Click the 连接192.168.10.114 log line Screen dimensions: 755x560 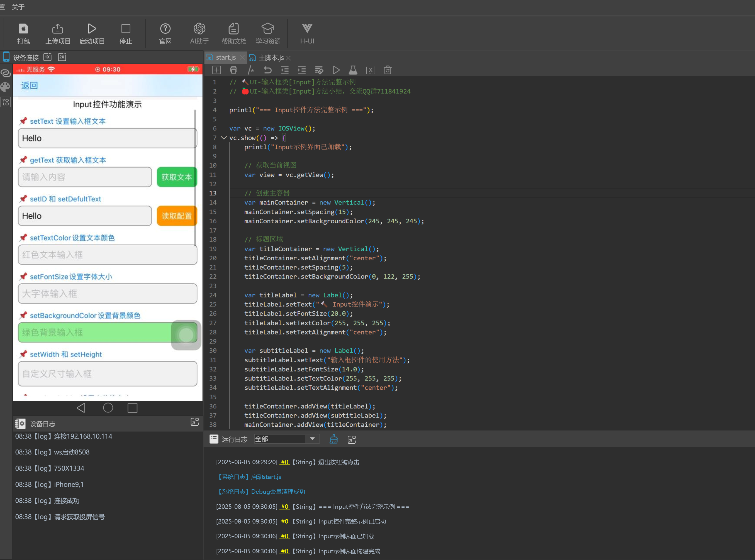(x=64, y=436)
